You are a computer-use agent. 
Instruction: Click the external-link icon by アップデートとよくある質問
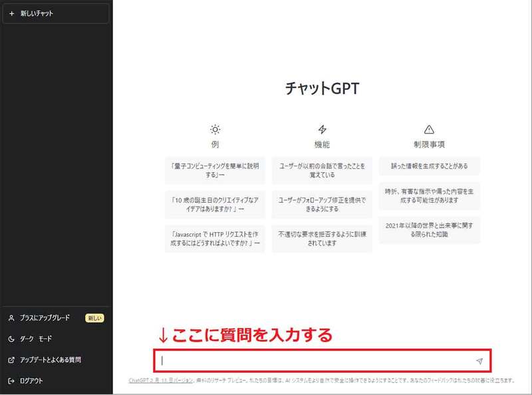(11, 360)
